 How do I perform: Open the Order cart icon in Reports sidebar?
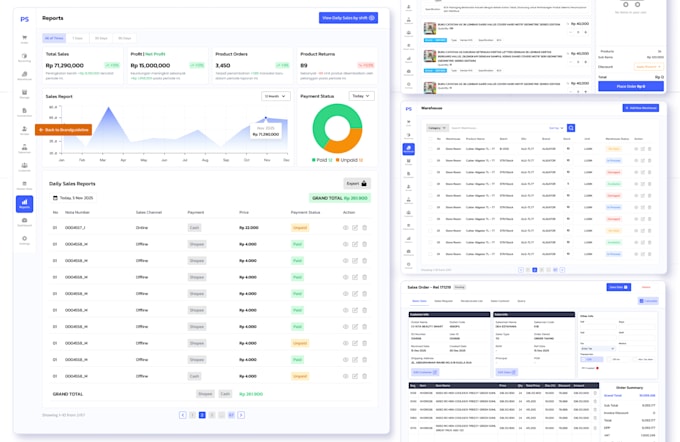[24, 38]
